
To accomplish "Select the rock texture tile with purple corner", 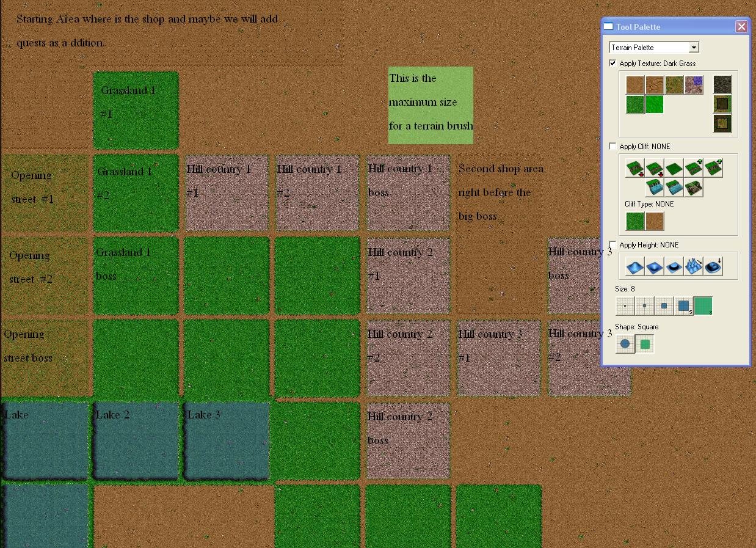I will pos(694,85).
